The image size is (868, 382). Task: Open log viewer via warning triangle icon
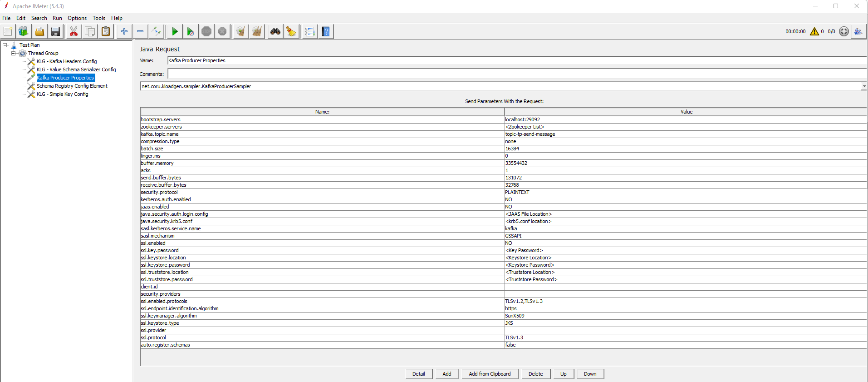[814, 31]
